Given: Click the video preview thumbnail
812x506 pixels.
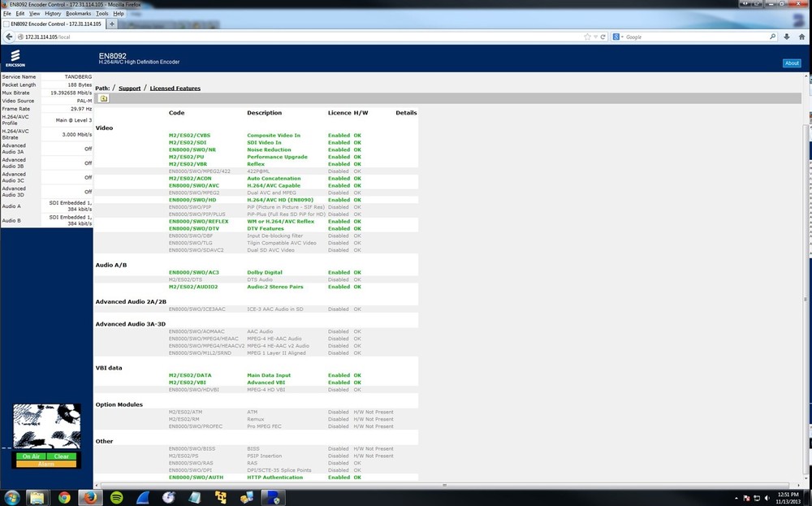Looking at the screenshot, I should pyautogui.click(x=47, y=426).
